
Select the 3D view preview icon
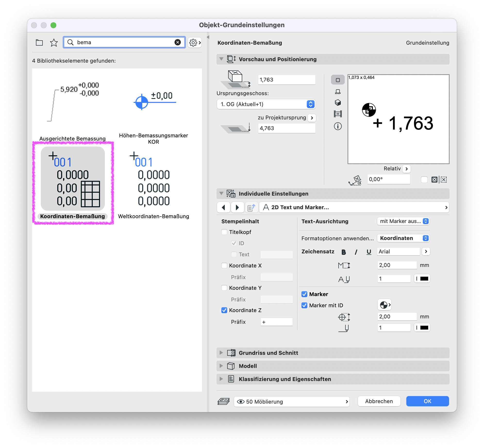click(x=338, y=103)
